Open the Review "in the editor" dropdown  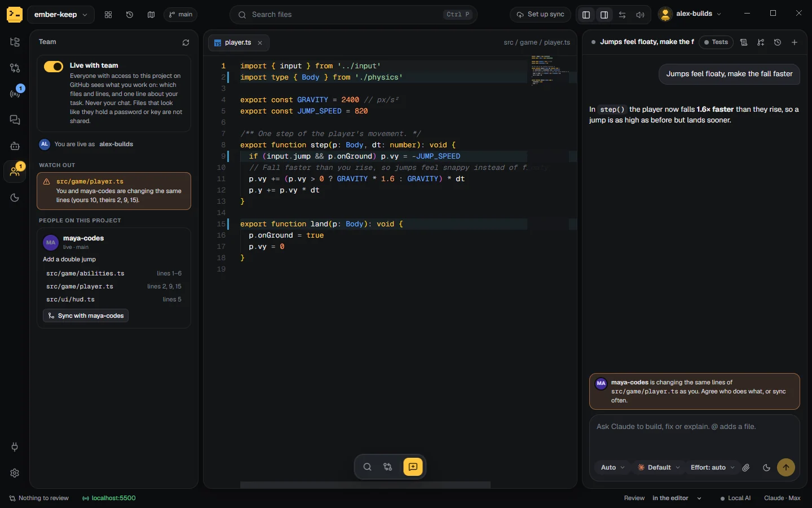tap(677, 498)
